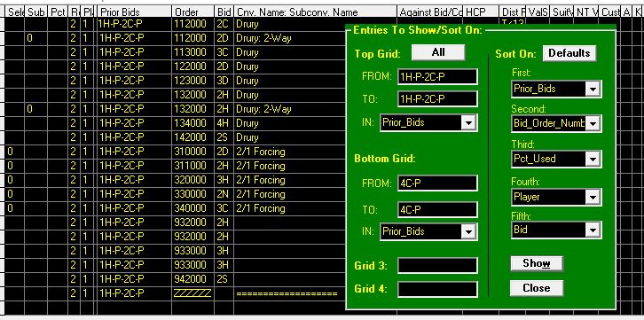
Task: Select the ZZZZZZ order cell
Action: point(193,293)
